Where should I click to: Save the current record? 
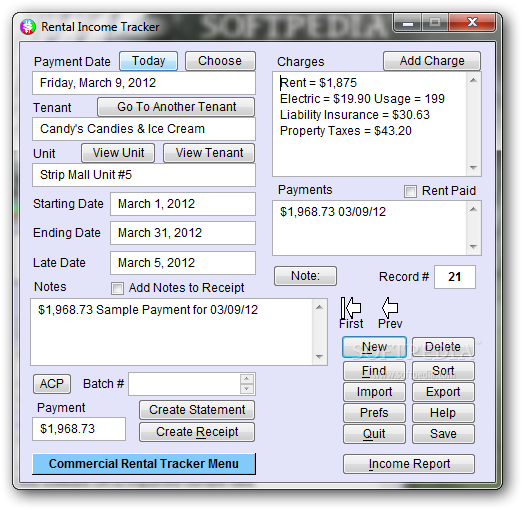click(443, 434)
